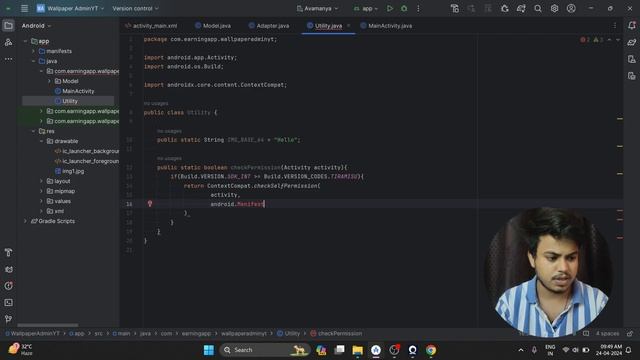Expand Gradle Scripts node
The height and width of the screenshot is (360, 640).
(25, 221)
